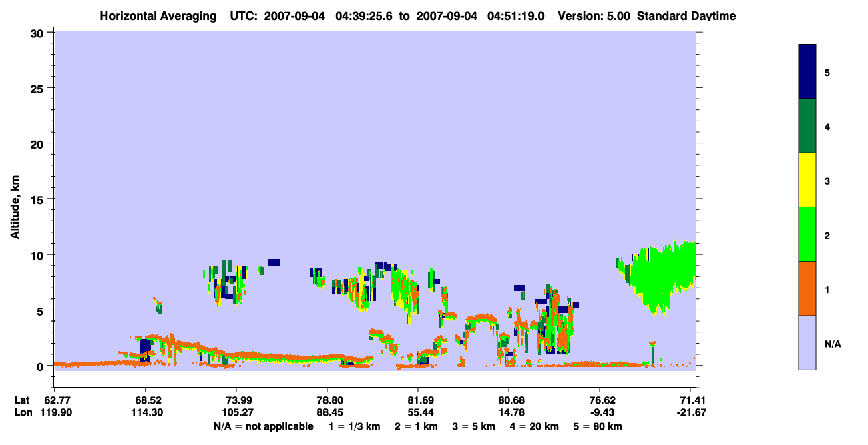The image size is (868, 445).
Task: Click the dark green colorbar segment labeled 4
Action: (807, 126)
